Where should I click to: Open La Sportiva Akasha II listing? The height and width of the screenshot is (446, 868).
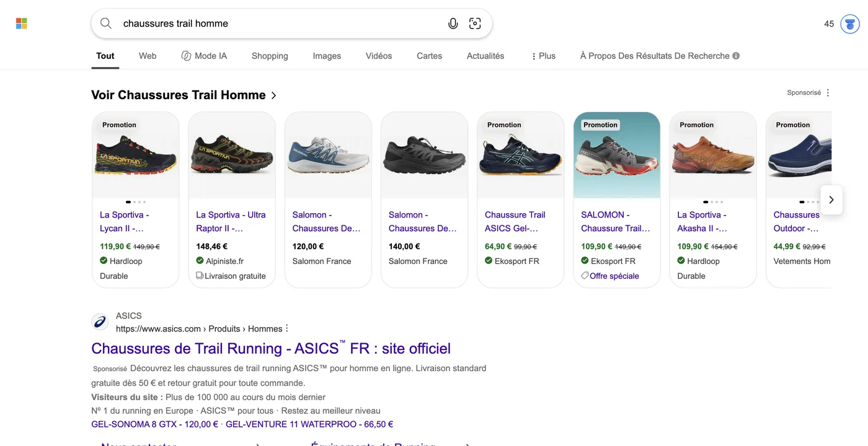click(x=702, y=222)
